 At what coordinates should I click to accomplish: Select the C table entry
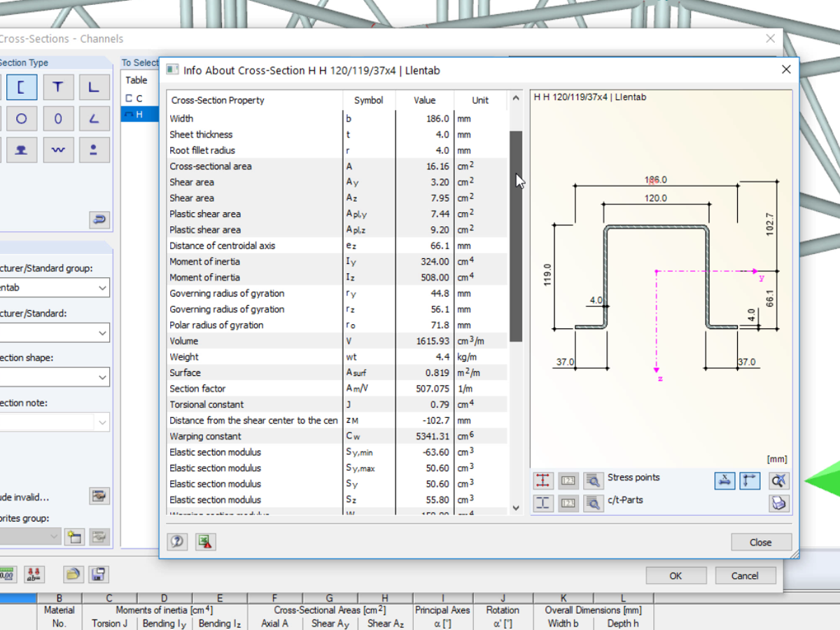click(x=139, y=98)
